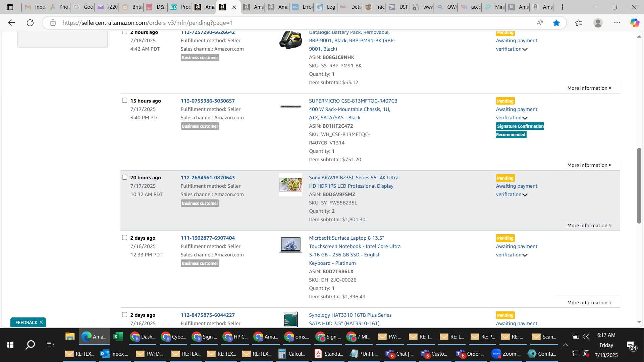Screen dimensions: 644x362
Task: Open browser Settings and more menu
Action: (x=617, y=22)
